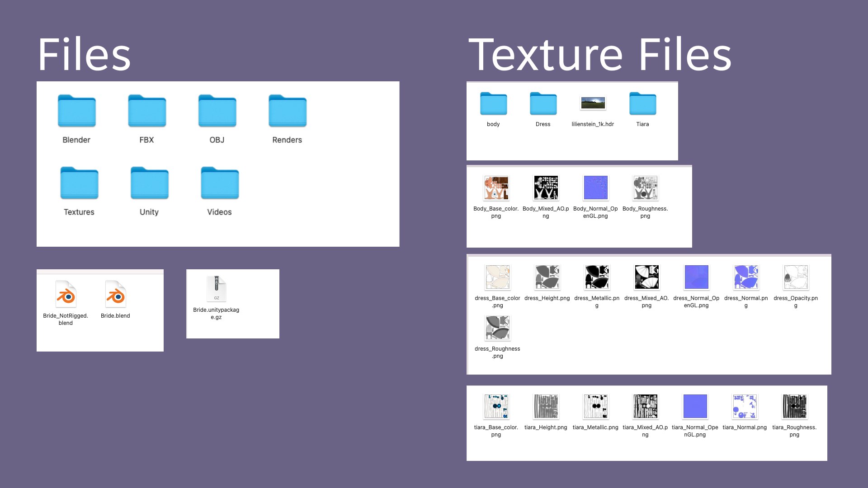Click the 'tiara_Height.png' file name text
868x488 pixels.
pyautogui.click(x=546, y=427)
